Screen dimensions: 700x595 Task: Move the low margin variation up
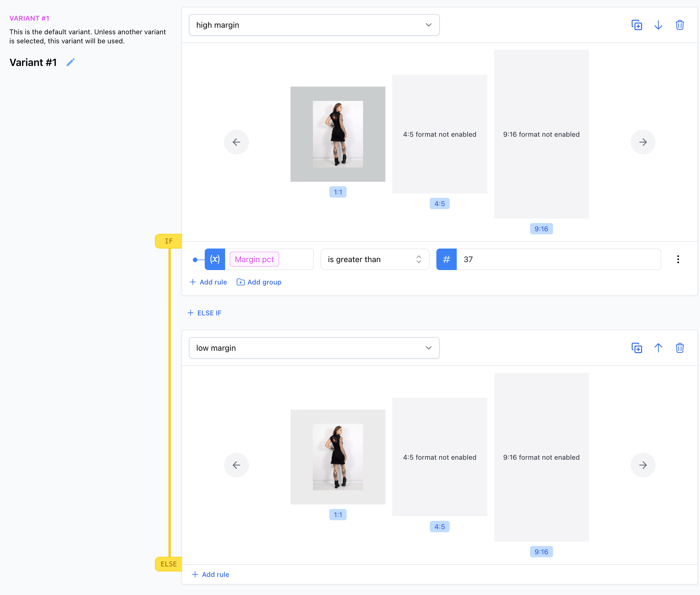click(x=658, y=348)
